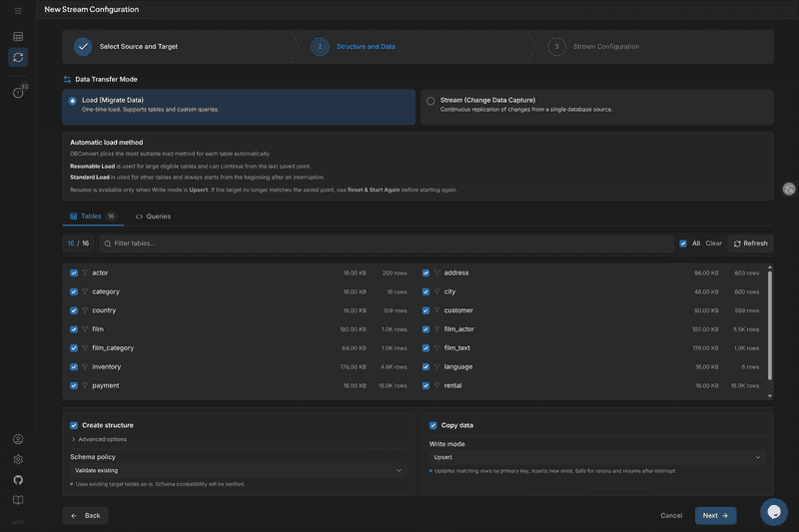Open the Write mode Upsert dropdown
This screenshot has width=799, height=532.
597,457
